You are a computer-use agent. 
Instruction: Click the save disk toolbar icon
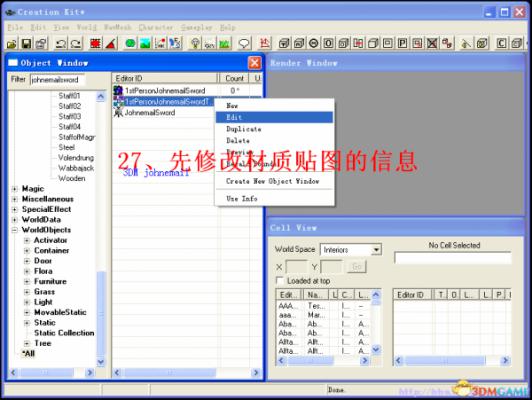tap(26, 43)
